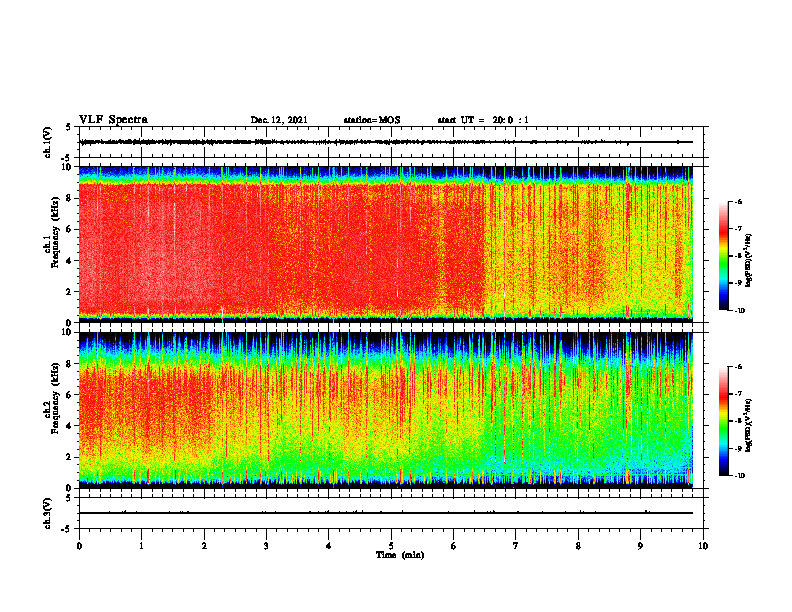Click the time axis tick label "7"
Viewport: 792px width, 612px height.
pyautogui.click(x=516, y=546)
